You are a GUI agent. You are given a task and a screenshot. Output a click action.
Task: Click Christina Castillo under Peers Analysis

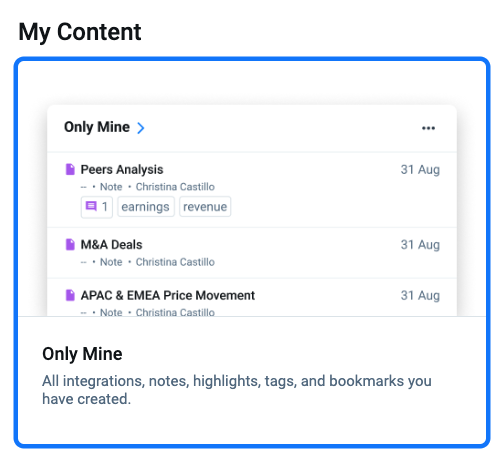pos(175,187)
